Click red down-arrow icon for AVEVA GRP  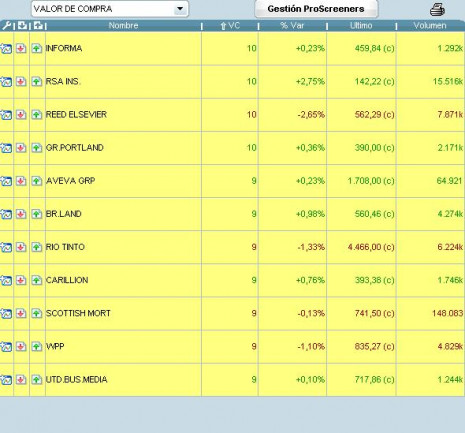[x=21, y=181]
